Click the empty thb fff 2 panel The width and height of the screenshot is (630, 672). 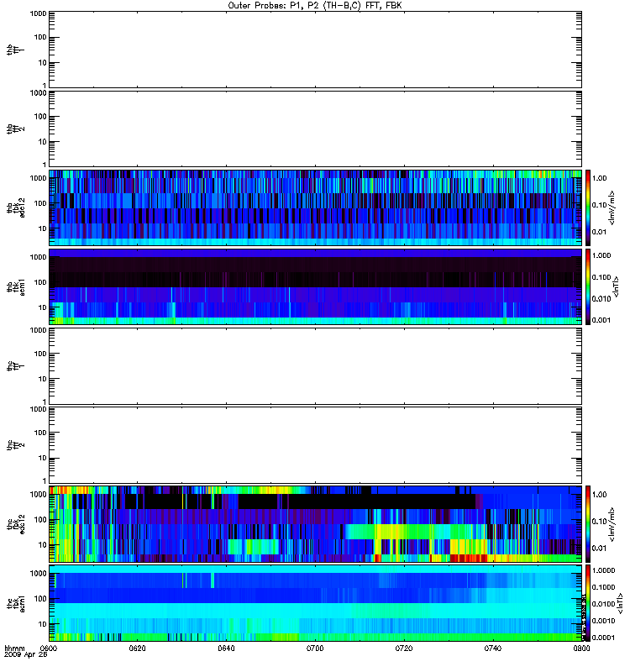316,129
